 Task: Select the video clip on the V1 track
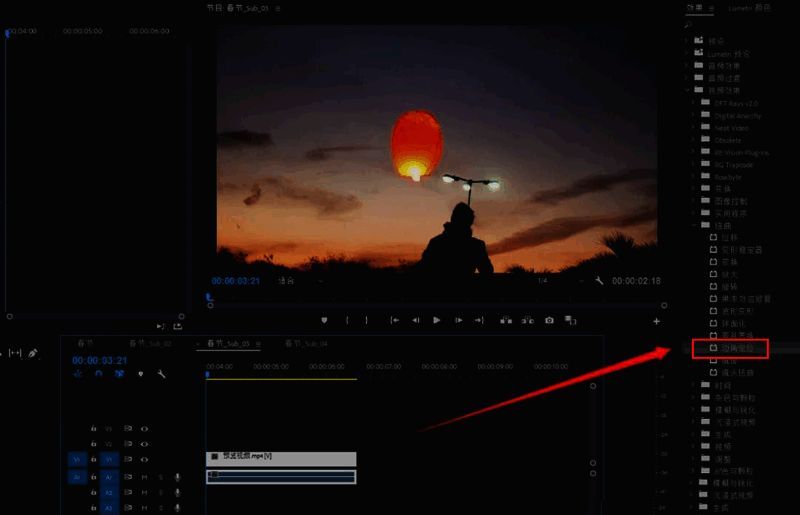tap(281, 457)
